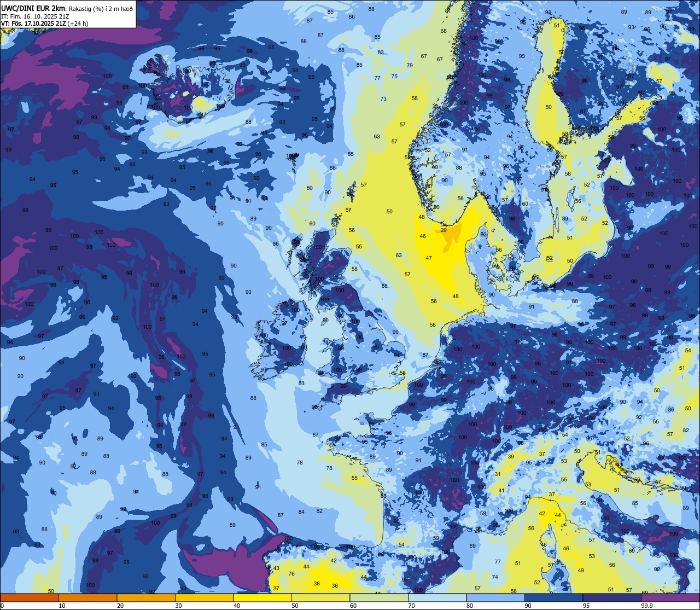Click the 'IT: Fim. 16. 10. 2025 21Z' line
Viewport: 700px width, 610px height.
34,16
